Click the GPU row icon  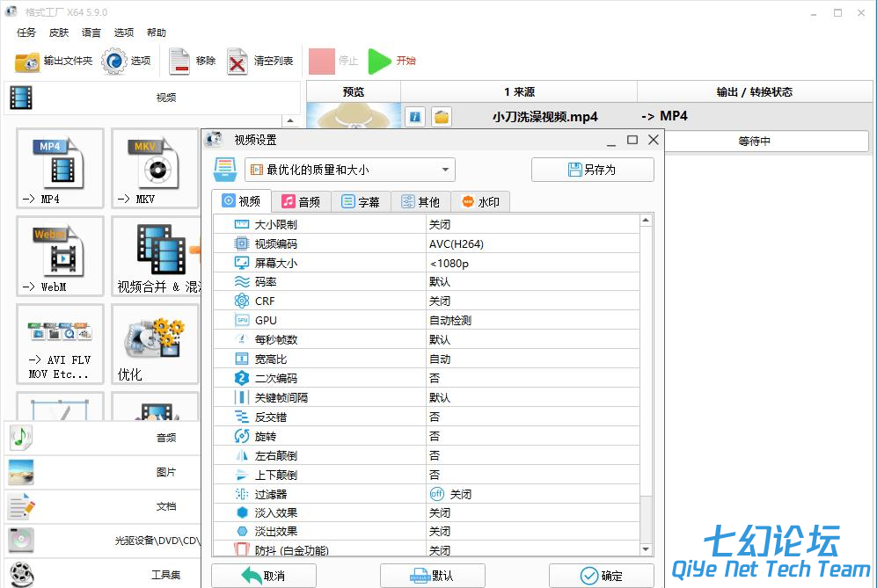pos(242,320)
